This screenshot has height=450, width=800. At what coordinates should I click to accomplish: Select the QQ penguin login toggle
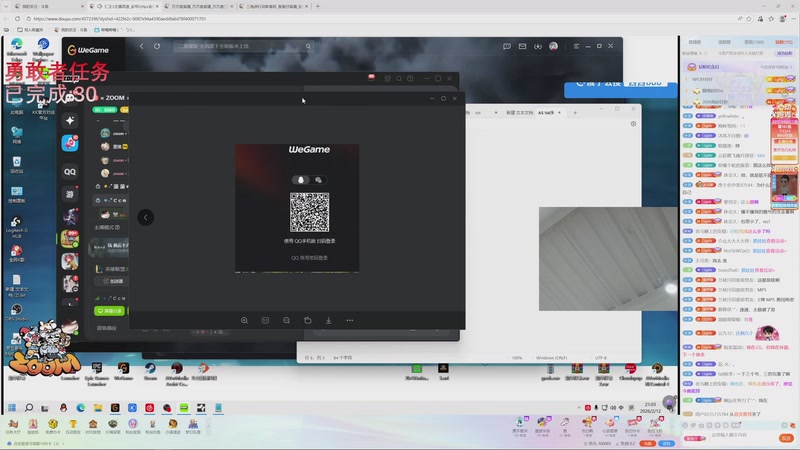pos(301,180)
